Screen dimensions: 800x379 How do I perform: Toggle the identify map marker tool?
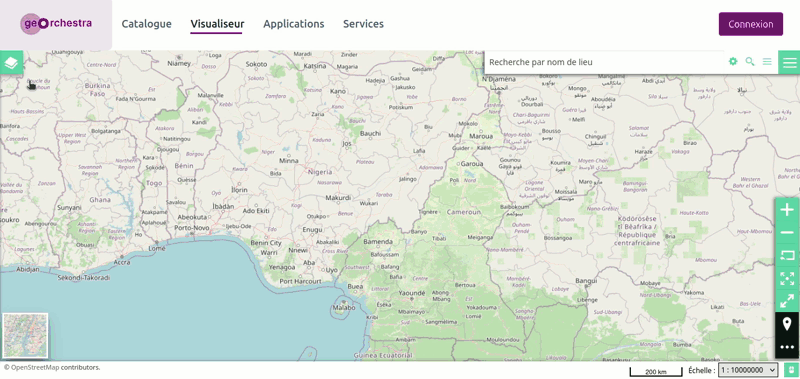click(787, 324)
